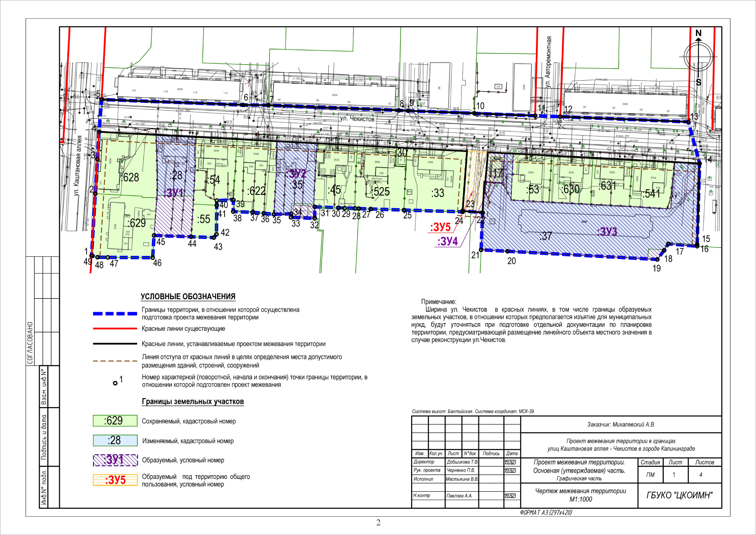Click the green :629 legend swatch
Viewport: 756px width, 535px height.
(x=115, y=421)
